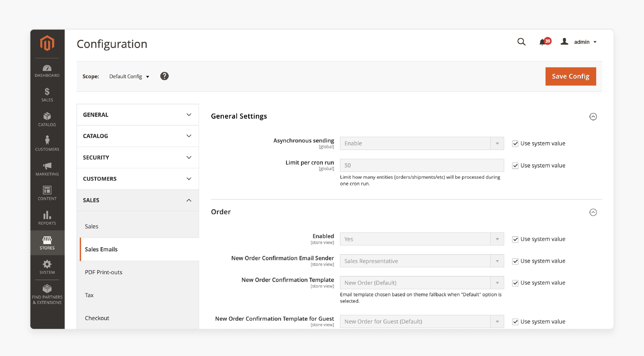Select the PDF Print-outs submenu item
644x356 pixels.
tap(139, 272)
